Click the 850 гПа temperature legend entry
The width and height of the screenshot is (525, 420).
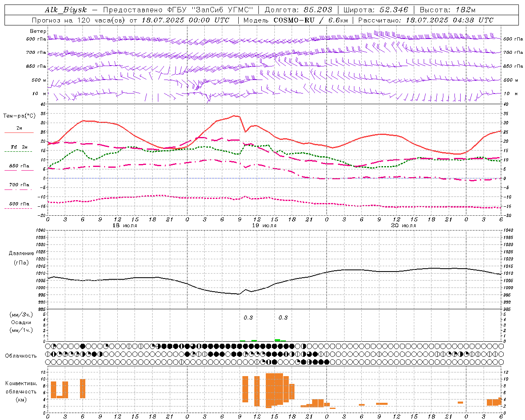tap(19, 167)
